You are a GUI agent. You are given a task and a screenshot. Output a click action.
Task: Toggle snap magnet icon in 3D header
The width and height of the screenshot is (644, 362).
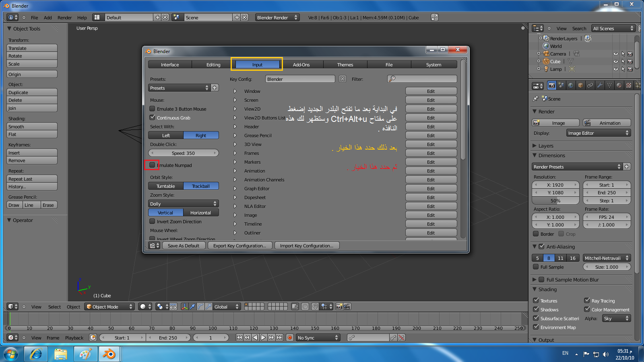coord(315,306)
